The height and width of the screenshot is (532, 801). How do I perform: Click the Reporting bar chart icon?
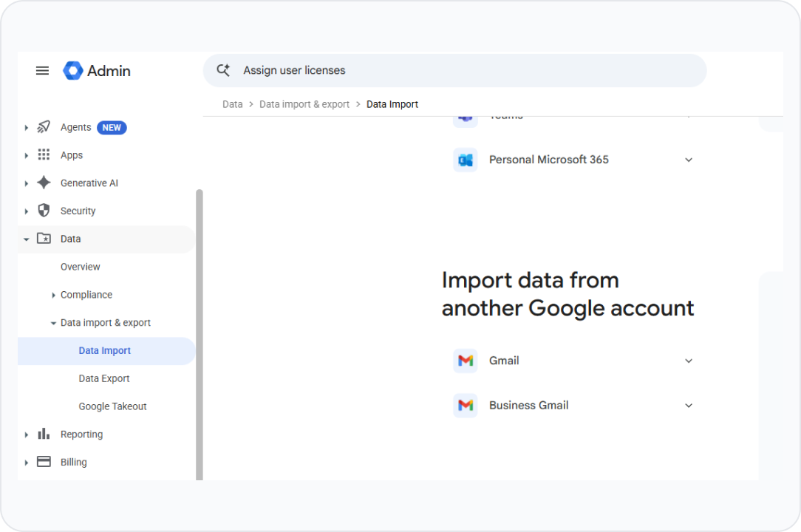(44, 434)
